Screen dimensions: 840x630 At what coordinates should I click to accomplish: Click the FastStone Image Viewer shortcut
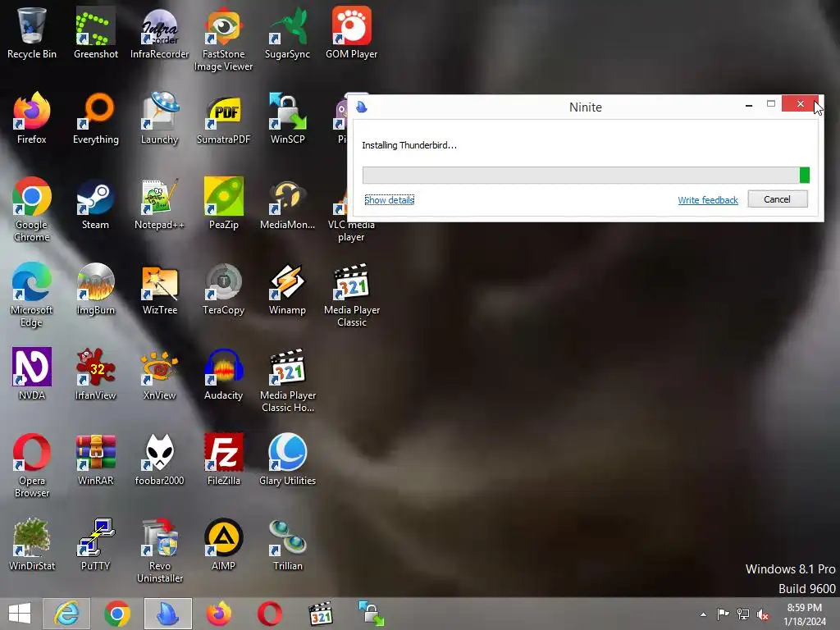[x=223, y=39]
